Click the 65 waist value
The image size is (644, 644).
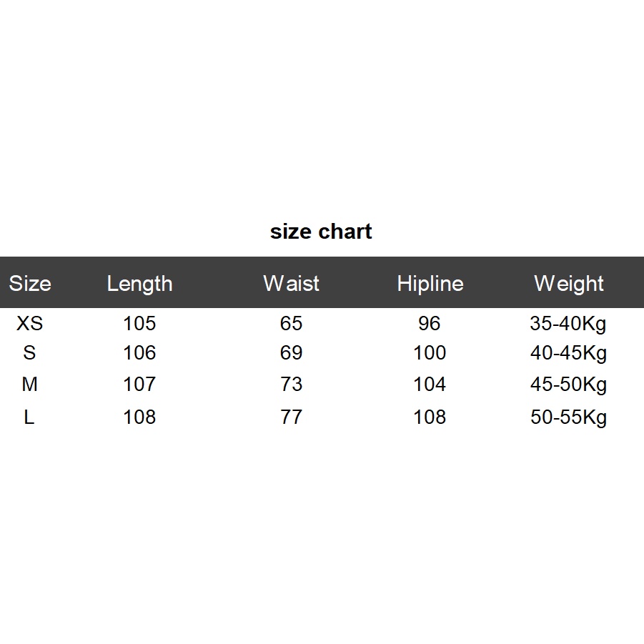click(x=291, y=324)
